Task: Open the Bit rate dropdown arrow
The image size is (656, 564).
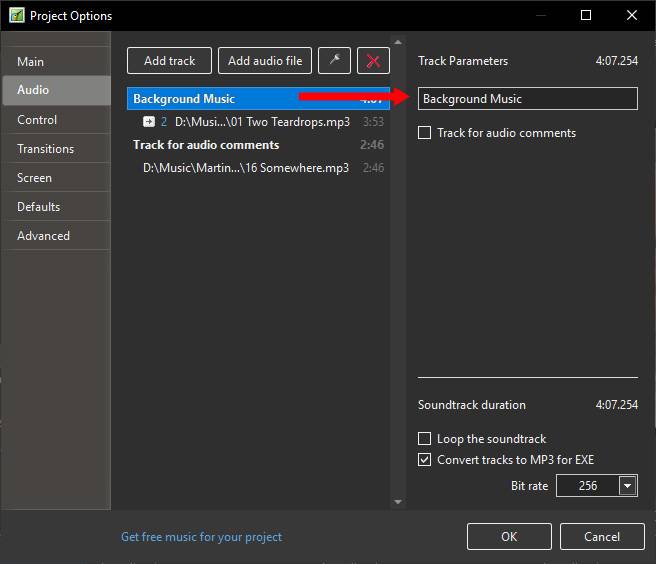Action: click(628, 486)
